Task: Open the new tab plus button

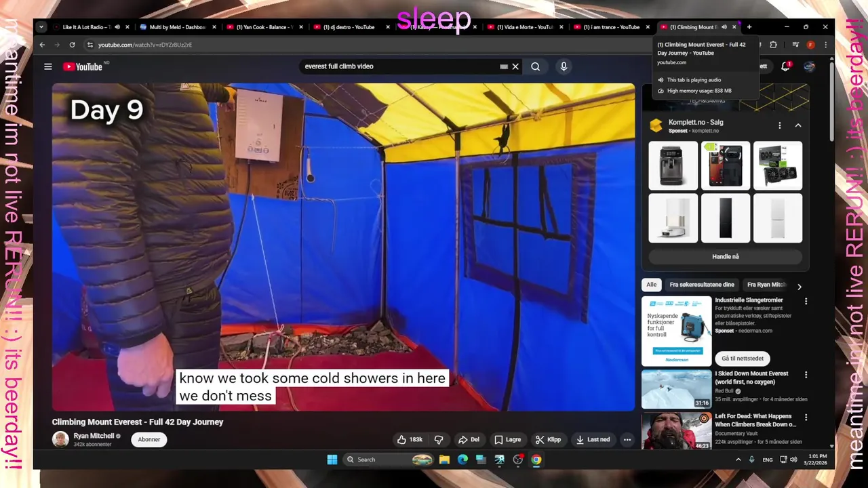Action: pos(749,27)
